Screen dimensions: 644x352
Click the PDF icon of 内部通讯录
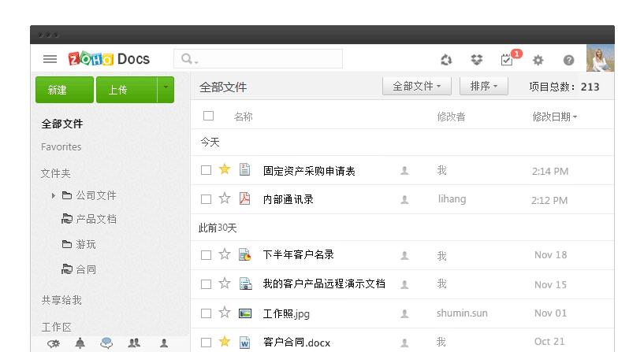pos(245,198)
